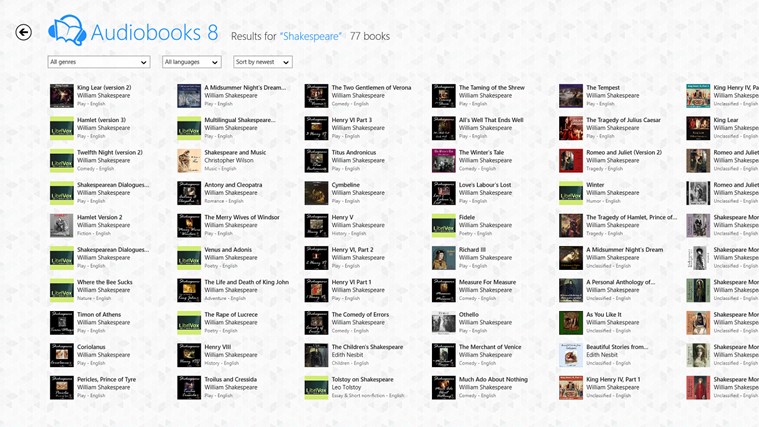Click the "Shakespeare" search term in header
The width and height of the screenshot is (759, 427).
[311, 36]
